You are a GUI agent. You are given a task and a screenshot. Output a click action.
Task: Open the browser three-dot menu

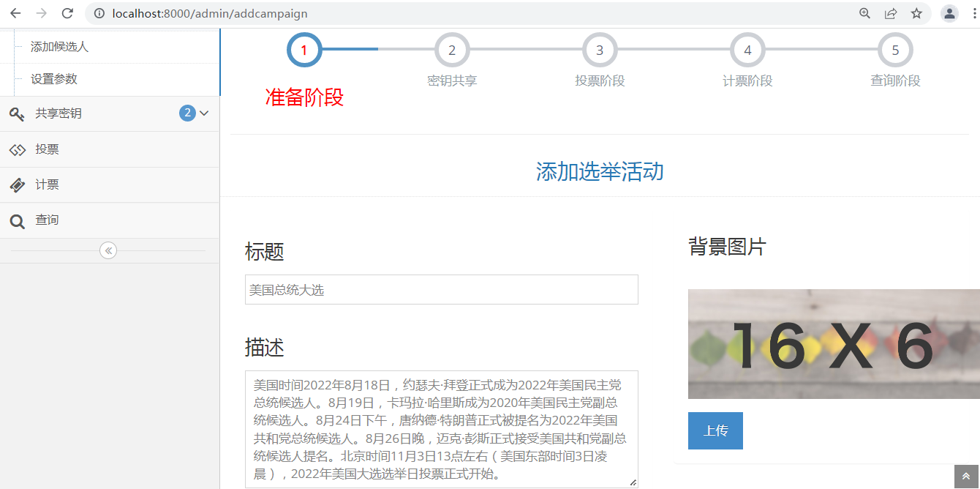pyautogui.click(x=974, y=13)
